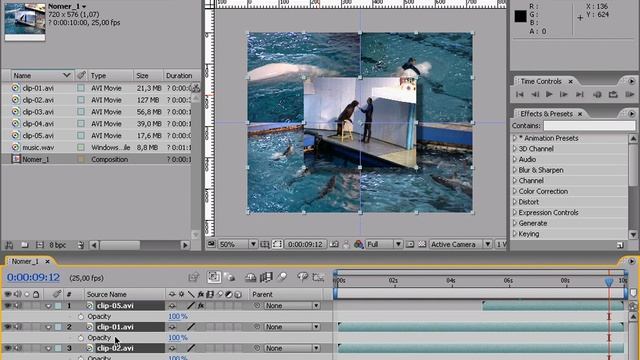Click the current time indicator in timeline
The image size is (640, 360).
tap(609, 282)
